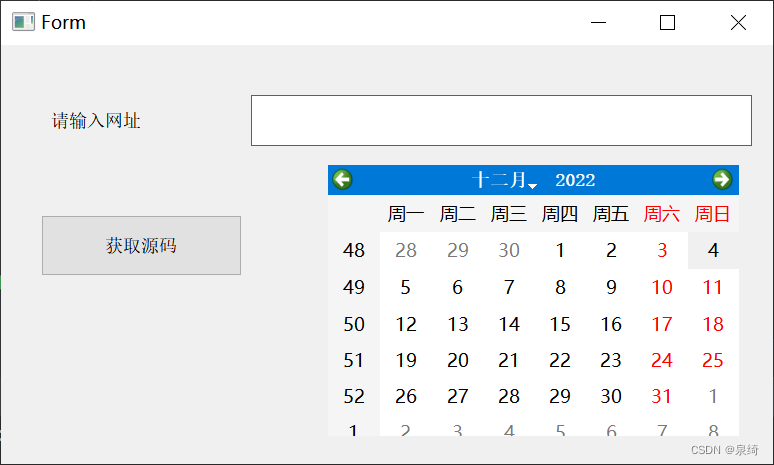Select December 30 in week 52
This screenshot has width=774, height=465.
611,396
